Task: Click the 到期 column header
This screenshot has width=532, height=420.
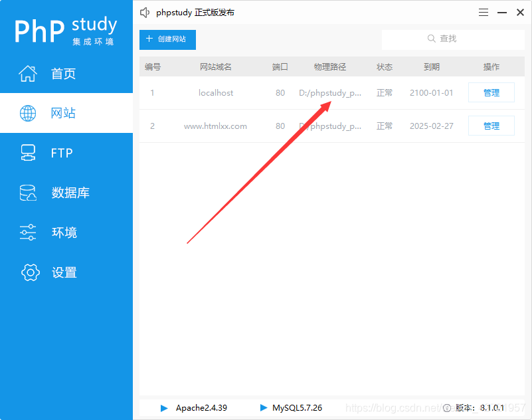Action: point(432,66)
